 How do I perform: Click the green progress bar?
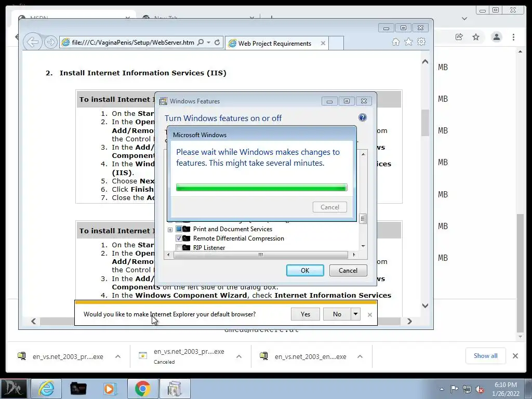tap(262, 187)
